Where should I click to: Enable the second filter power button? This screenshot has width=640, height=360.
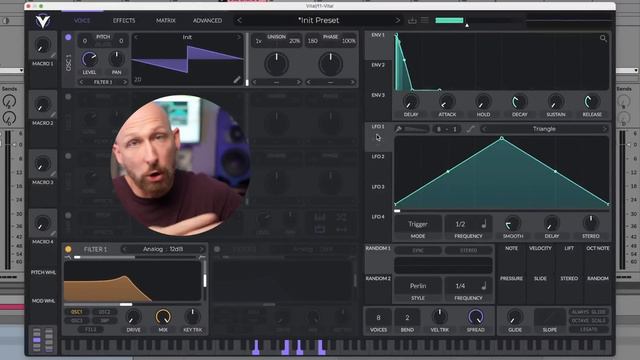[x=217, y=249]
